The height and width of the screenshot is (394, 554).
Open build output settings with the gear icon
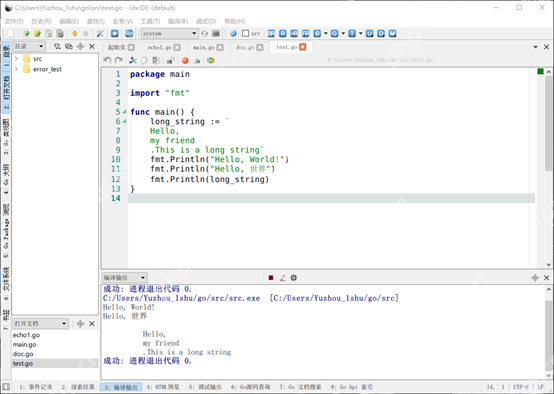pyautogui.click(x=294, y=278)
